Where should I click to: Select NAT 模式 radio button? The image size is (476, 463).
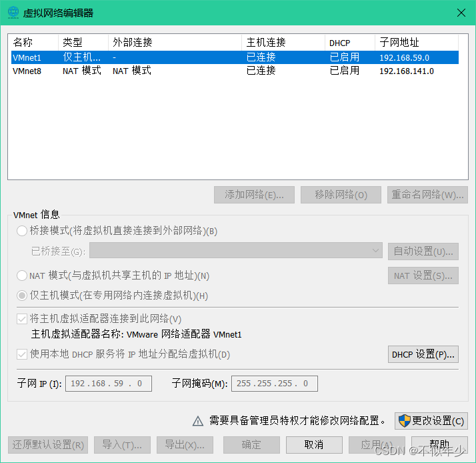click(x=22, y=276)
